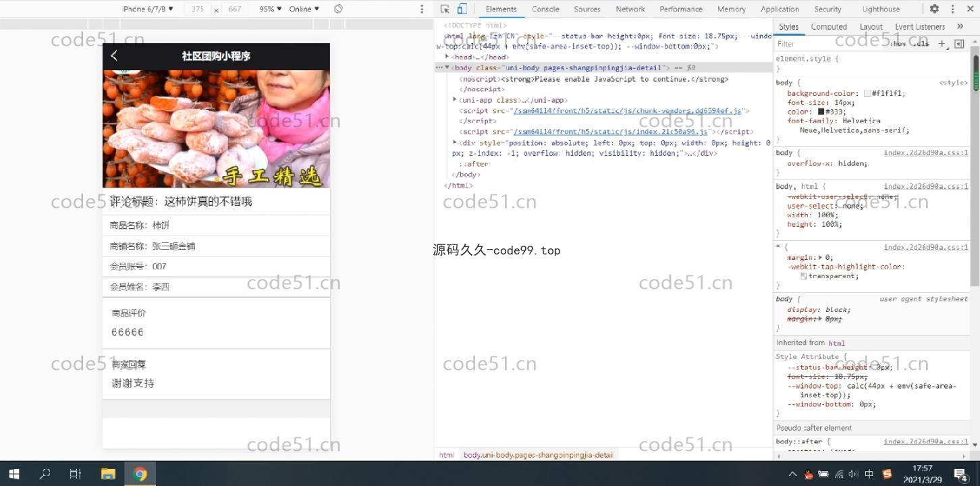Open the Memory tab
This screenshot has height=486, width=980.
point(731,9)
